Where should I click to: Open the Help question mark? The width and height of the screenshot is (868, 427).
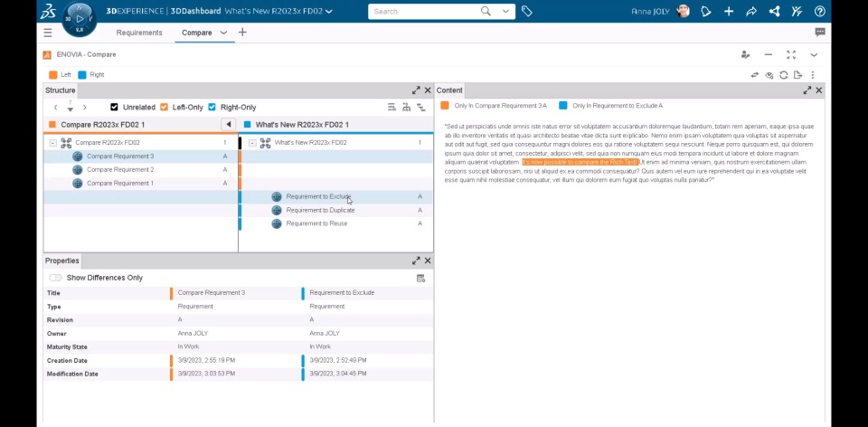pyautogui.click(x=820, y=11)
